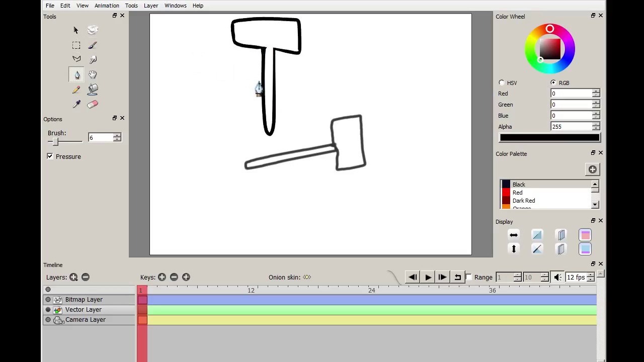Play the animation
The image size is (644, 362).
(428, 278)
